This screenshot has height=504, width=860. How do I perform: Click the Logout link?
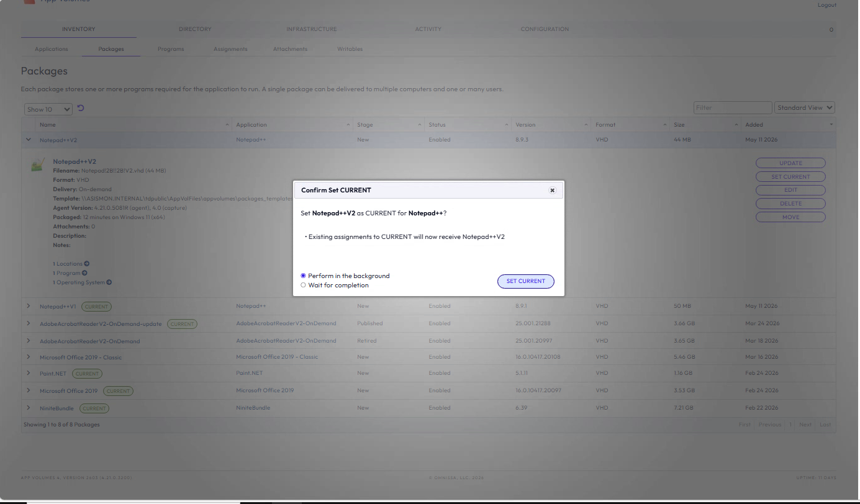point(826,5)
